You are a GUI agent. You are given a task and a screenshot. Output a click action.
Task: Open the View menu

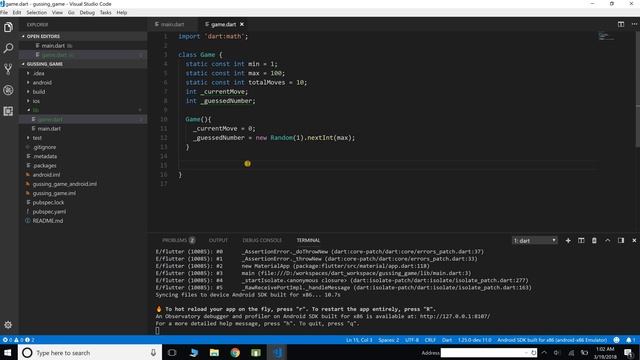point(58,13)
